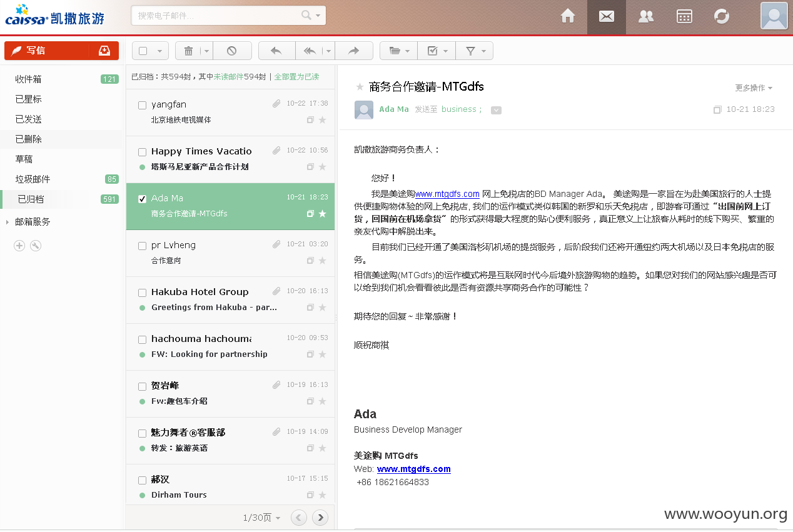Click www.mtgdfs.com link in signature
The image size is (793, 532).
[413, 469]
